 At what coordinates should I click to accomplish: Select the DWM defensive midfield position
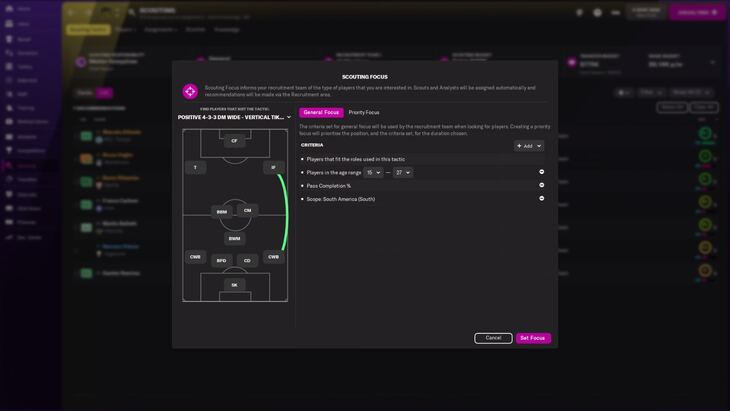coord(234,239)
